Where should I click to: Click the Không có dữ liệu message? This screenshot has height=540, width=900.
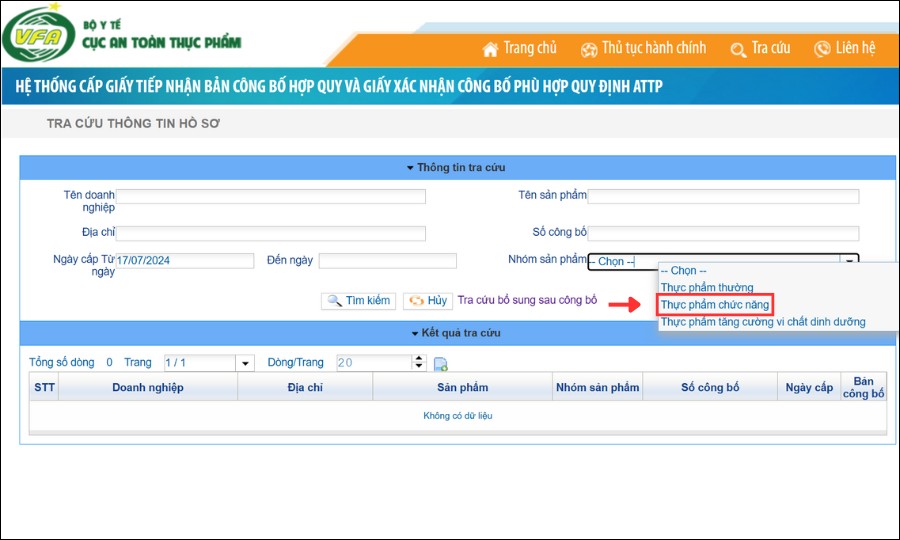pyautogui.click(x=457, y=415)
